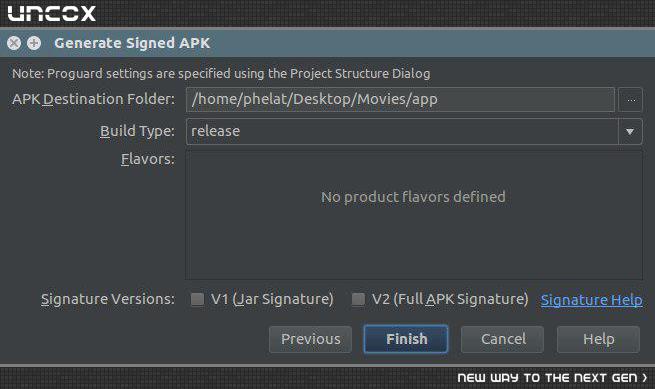Click the Finish button
This screenshot has width=655, height=389.
[x=406, y=339]
